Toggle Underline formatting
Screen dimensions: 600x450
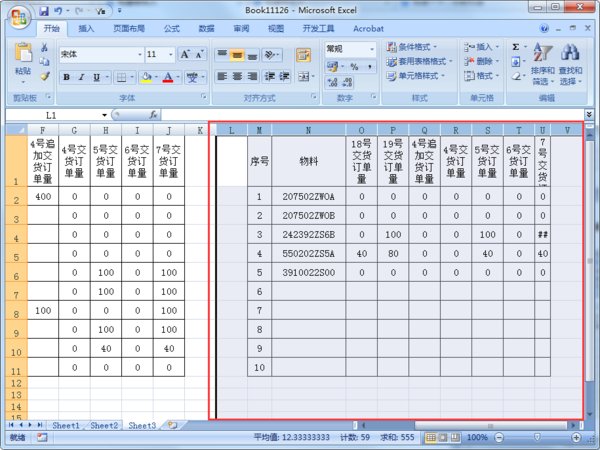tap(96, 77)
